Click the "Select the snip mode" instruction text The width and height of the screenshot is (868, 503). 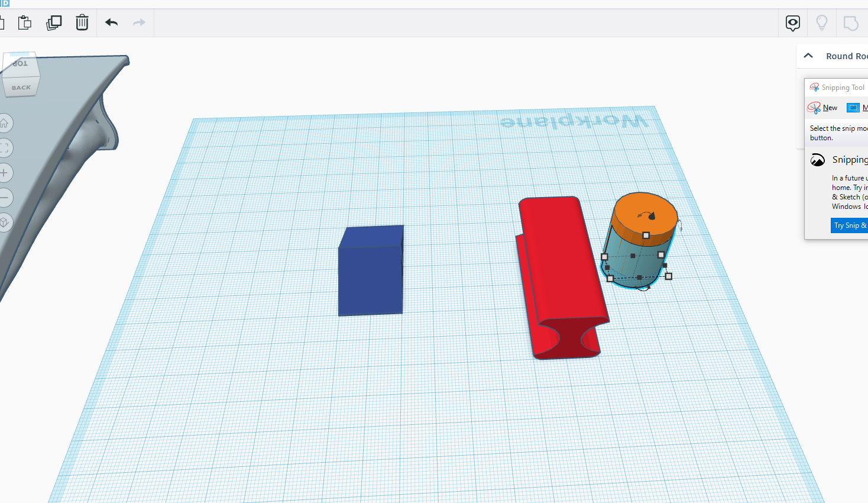tap(839, 133)
